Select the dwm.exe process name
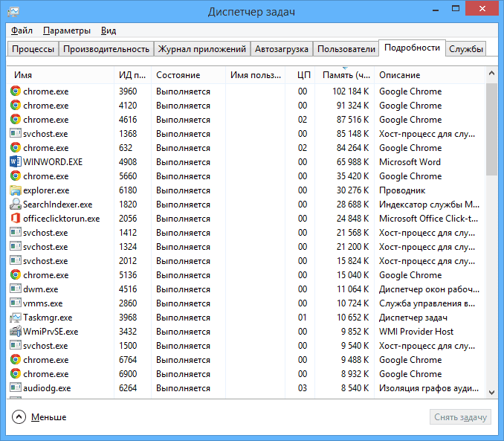 [x=40, y=289]
